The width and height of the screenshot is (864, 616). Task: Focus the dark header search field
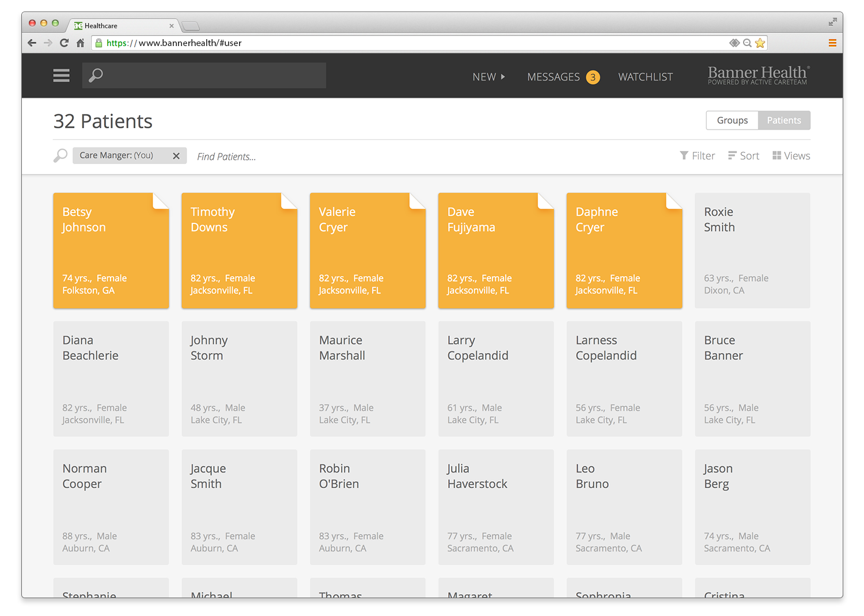[204, 75]
